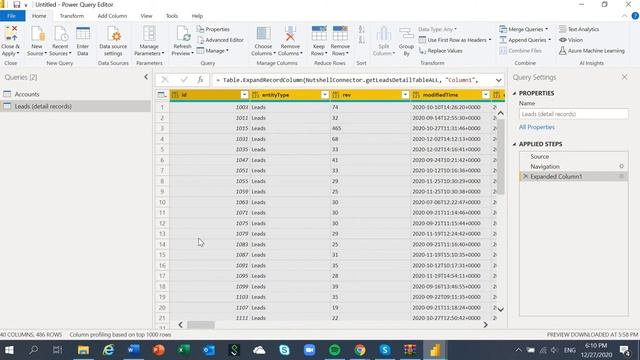Sort descending icon
Viewport: 640px width, 360px height.
pos(361,40)
